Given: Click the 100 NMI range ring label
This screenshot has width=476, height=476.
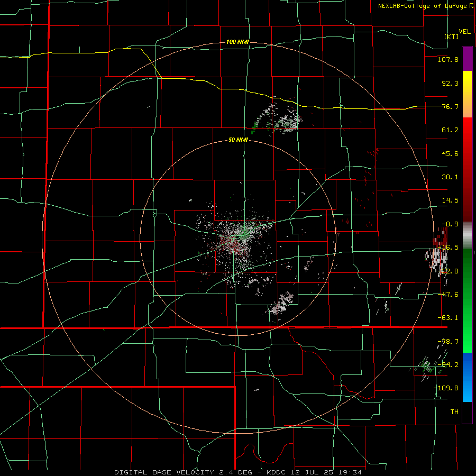Looking at the screenshot, I should [x=237, y=42].
